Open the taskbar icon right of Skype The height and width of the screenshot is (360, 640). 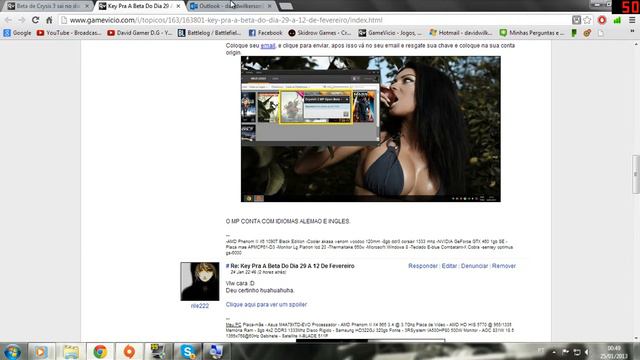click(x=216, y=351)
